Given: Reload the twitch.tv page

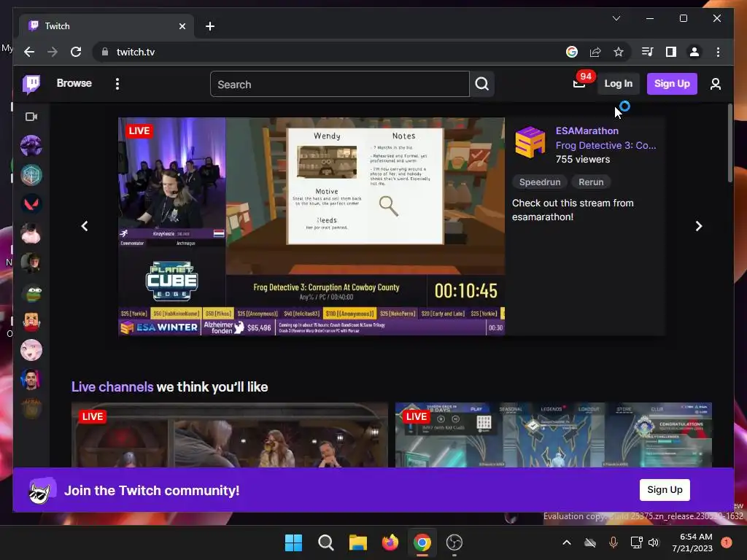Looking at the screenshot, I should (x=76, y=52).
